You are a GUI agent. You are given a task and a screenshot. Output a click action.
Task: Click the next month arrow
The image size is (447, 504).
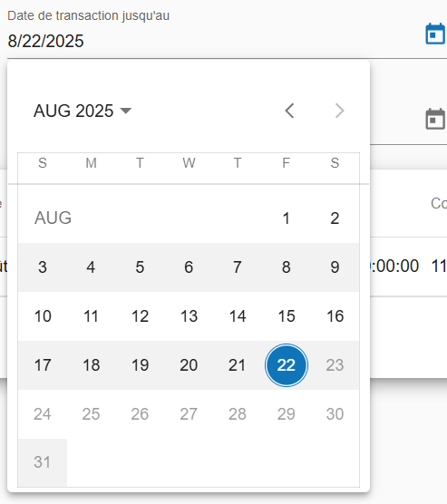coord(339,111)
